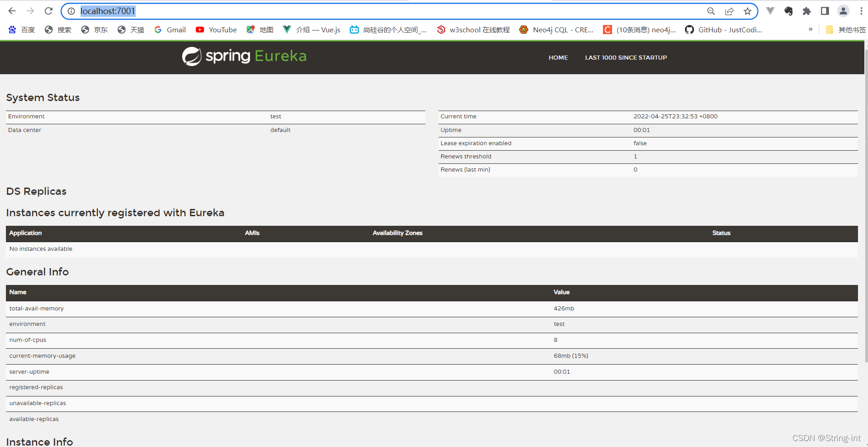Toggle the browser side panel
The width and height of the screenshot is (868, 447).
click(825, 11)
